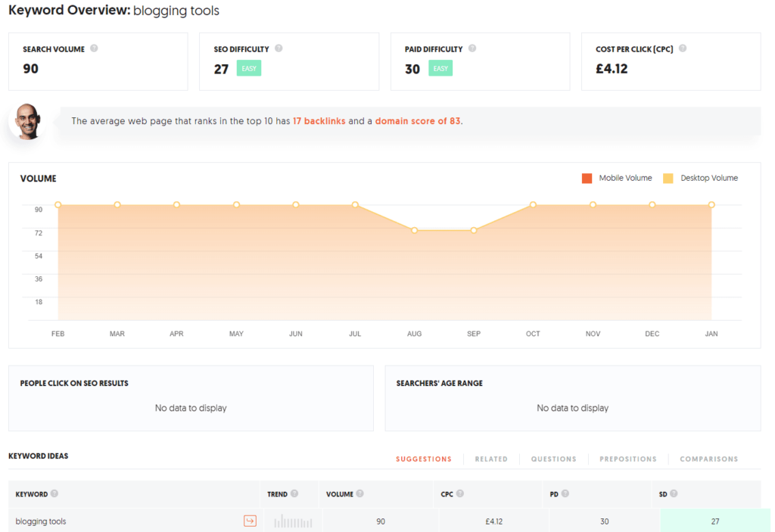The height and width of the screenshot is (532, 775).
Task: Click help icon next to Cost Per Click
Action: (683, 48)
